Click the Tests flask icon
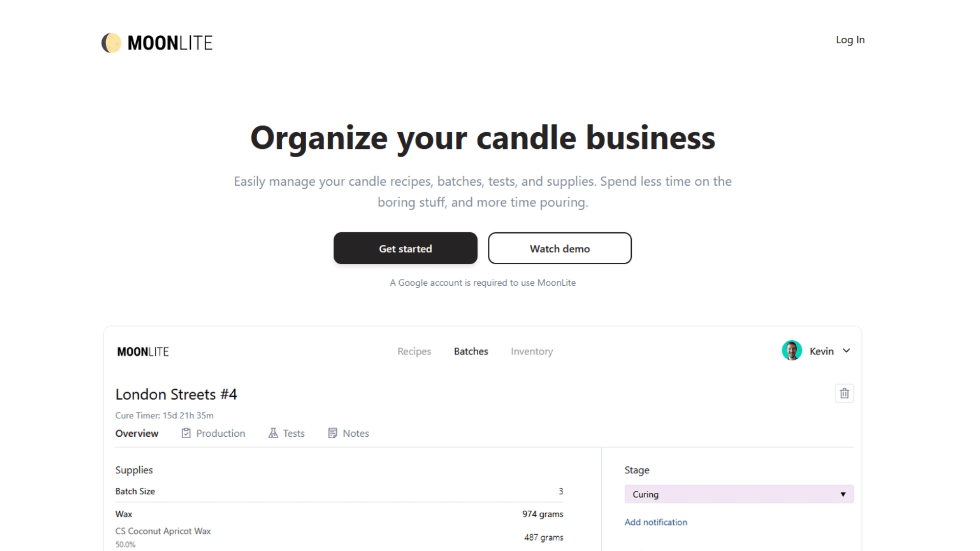 click(273, 433)
